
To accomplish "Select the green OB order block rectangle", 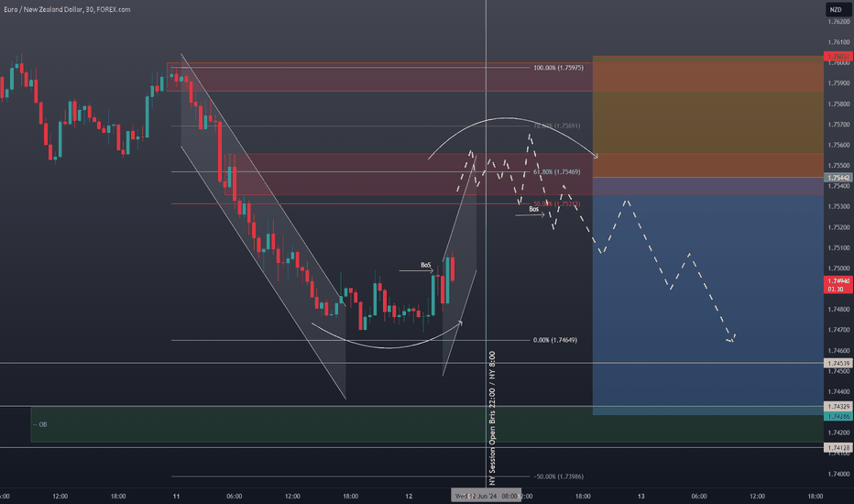I will [428, 424].
